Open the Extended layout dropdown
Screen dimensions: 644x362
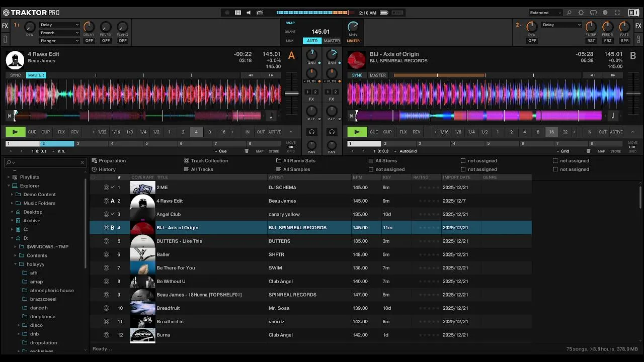pos(545,13)
